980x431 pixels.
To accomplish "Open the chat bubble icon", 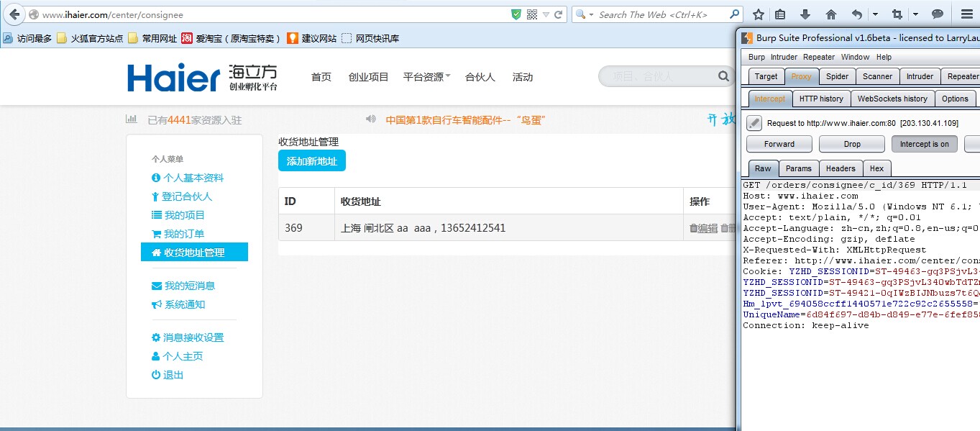I will tap(938, 14).
